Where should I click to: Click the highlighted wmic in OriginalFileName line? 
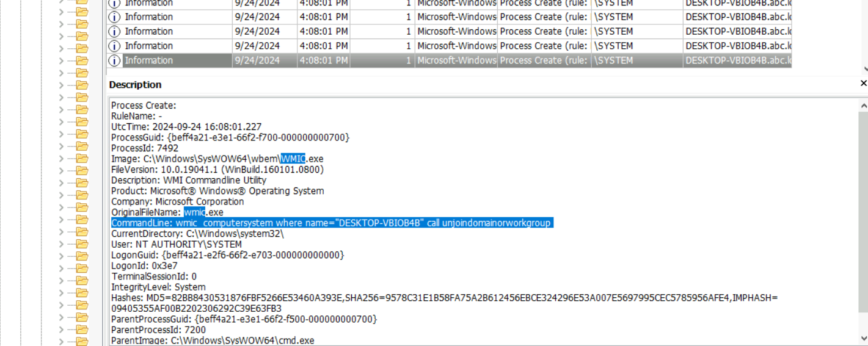click(x=194, y=212)
